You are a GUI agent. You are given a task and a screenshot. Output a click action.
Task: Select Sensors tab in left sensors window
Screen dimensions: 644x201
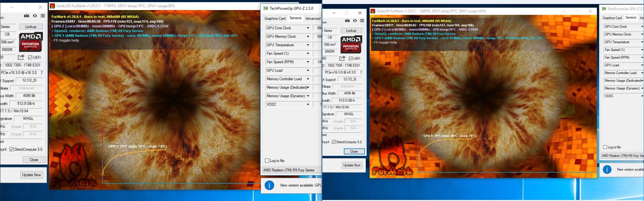tap(296, 18)
